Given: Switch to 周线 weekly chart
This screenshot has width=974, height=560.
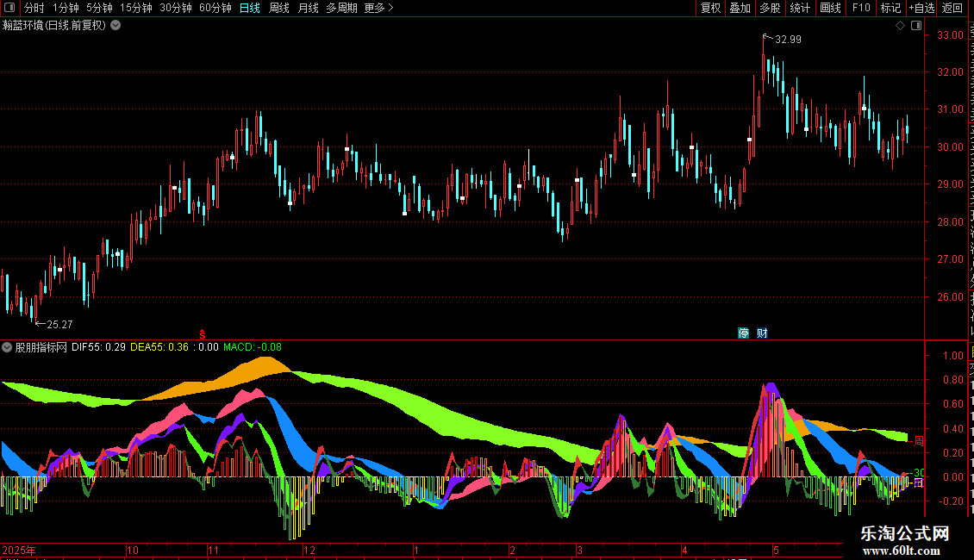Looking at the screenshot, I should pos(279,8).
